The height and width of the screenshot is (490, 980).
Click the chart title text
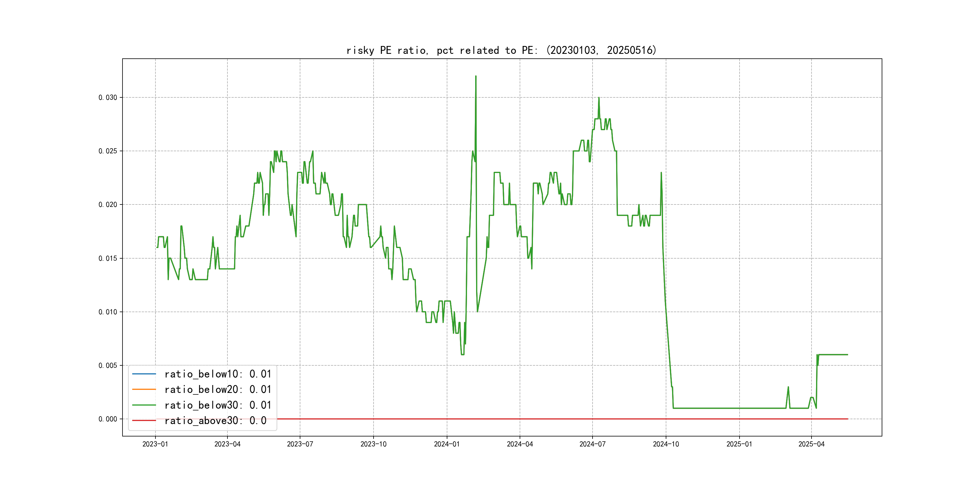[x=501, y=50]
